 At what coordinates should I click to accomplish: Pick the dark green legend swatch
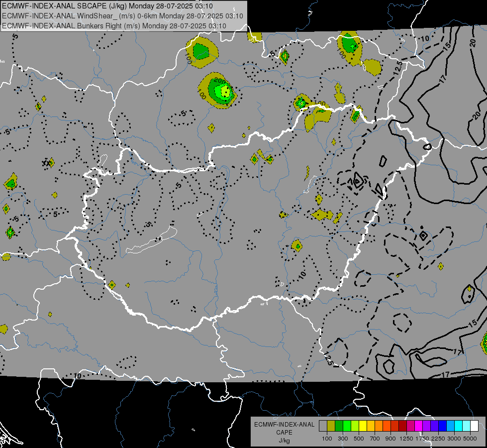(339, 426)
